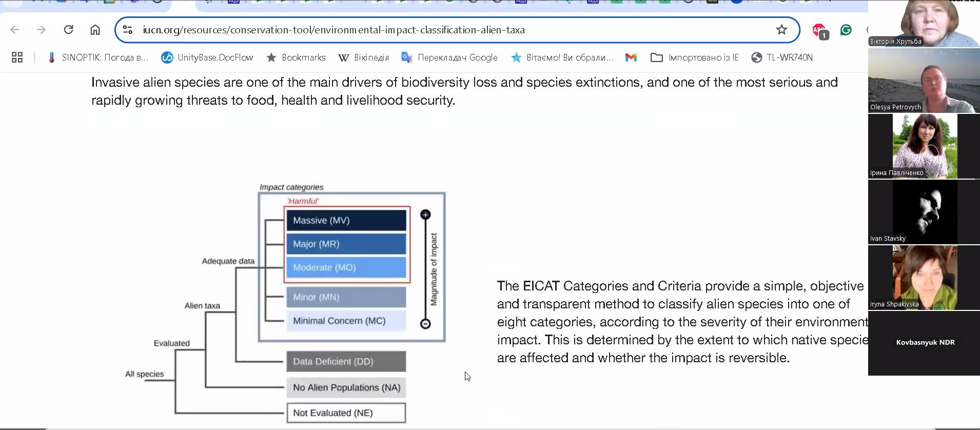The height and width of the screenshot is (430, 980).
Task: Bookmark this page with the star icon
Action: click(x=781, y=30)
